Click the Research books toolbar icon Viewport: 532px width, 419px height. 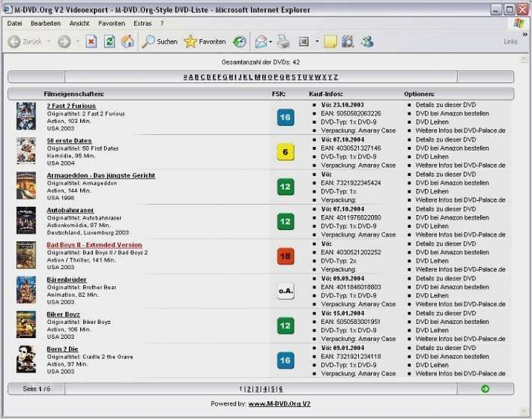tap(348, 42)
